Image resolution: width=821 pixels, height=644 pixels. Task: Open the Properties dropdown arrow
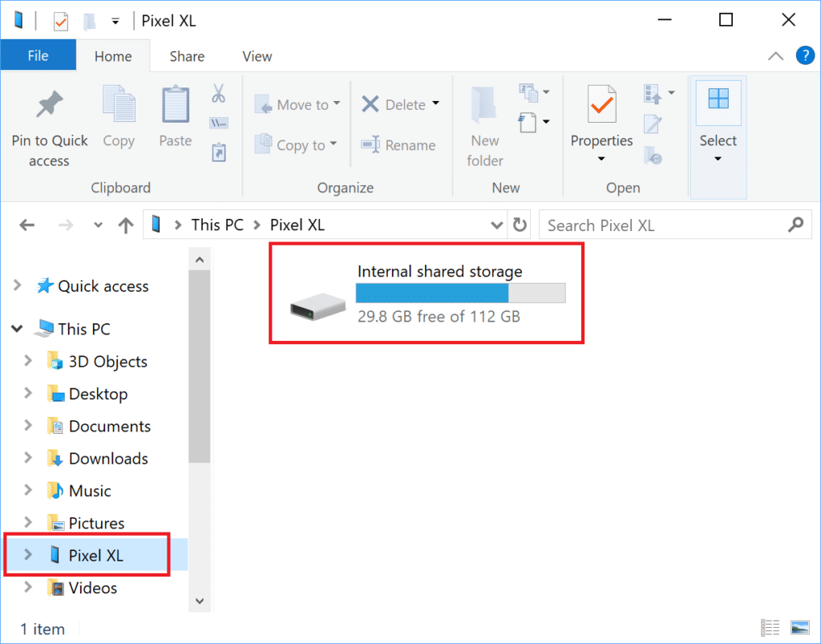point(601,158)
